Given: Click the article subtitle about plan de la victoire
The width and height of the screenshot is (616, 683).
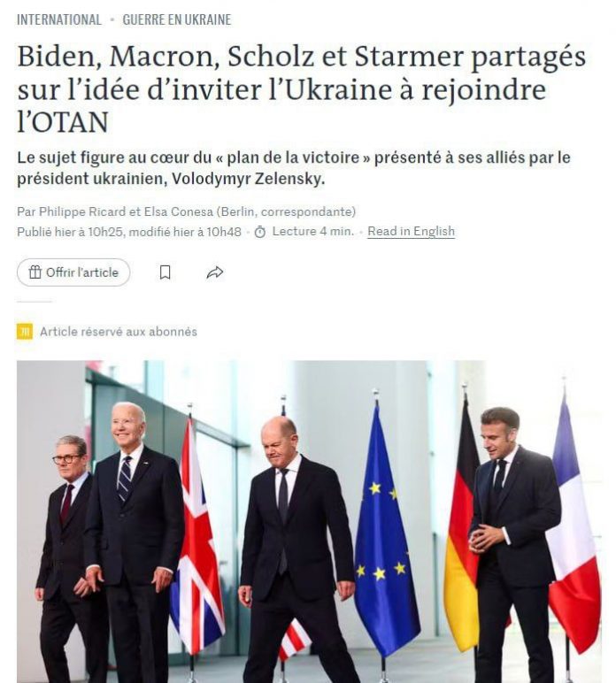Looking at the screenshot, I should point(294,168).
